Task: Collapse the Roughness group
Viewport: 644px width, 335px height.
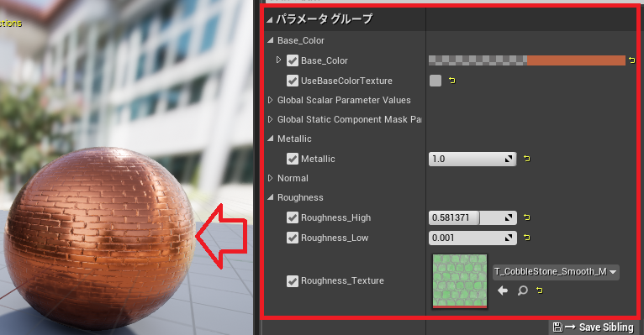Action: 270,197
